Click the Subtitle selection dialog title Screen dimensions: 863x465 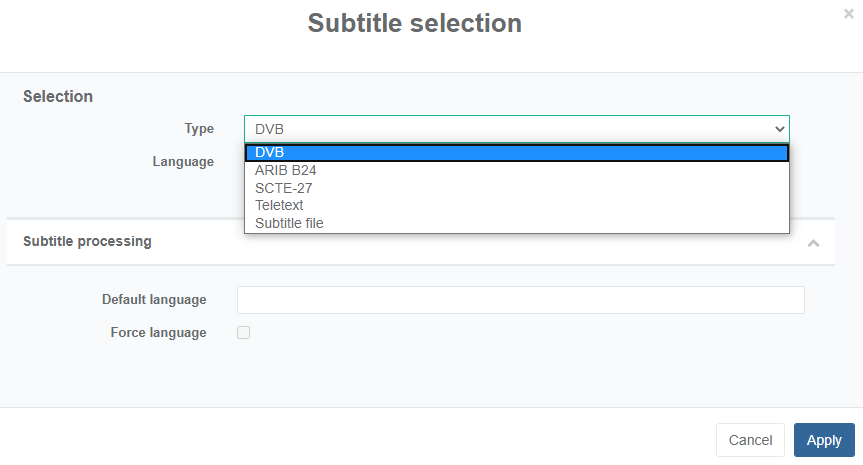point(415,23)
